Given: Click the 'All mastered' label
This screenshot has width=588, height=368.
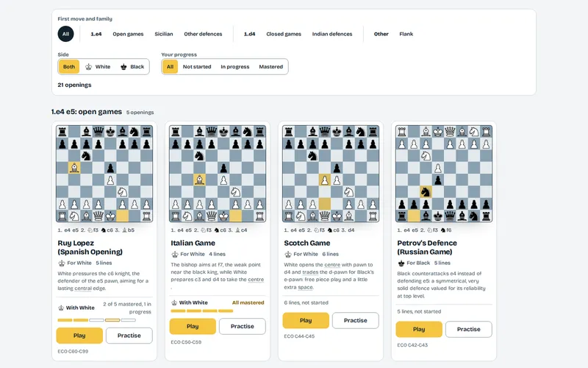Looking at the screenshot, I should click(x=248, y=302).
